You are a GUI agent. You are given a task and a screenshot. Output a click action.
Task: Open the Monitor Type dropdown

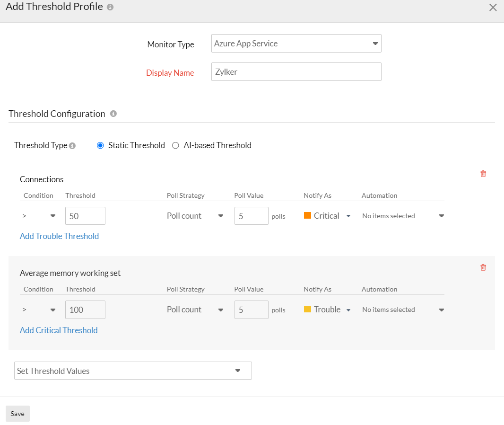296,43
